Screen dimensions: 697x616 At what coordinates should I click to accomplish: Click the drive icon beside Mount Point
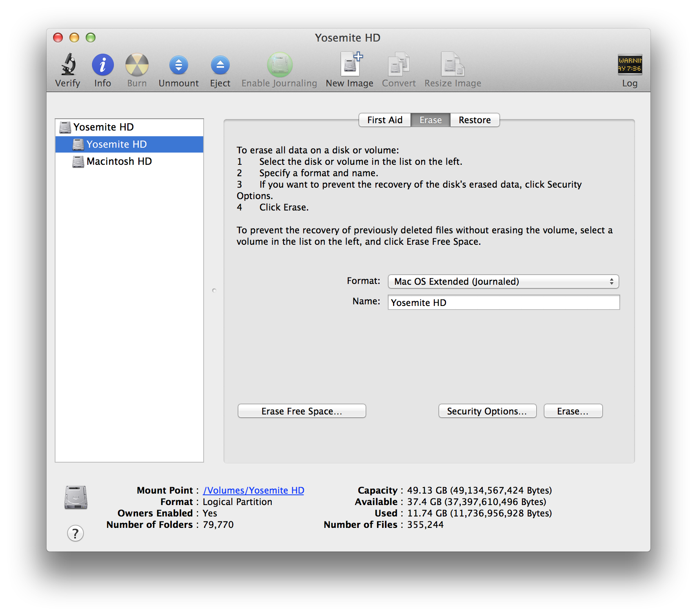(76, 497)
